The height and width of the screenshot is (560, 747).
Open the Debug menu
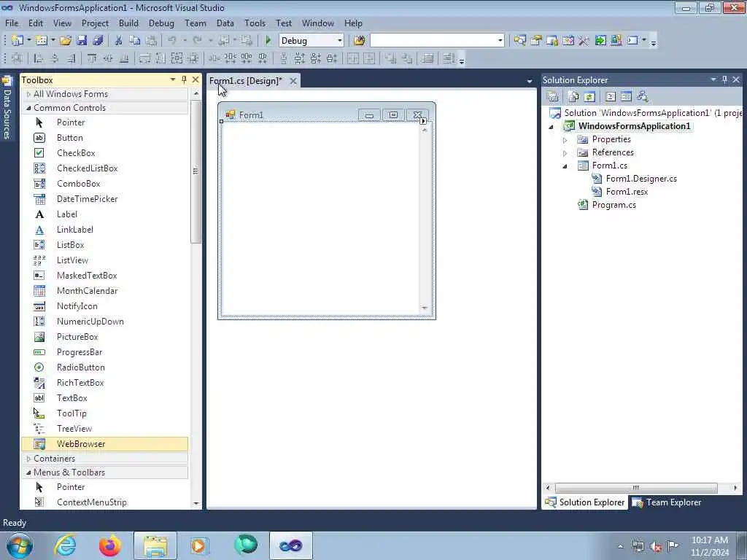[161, 23]
